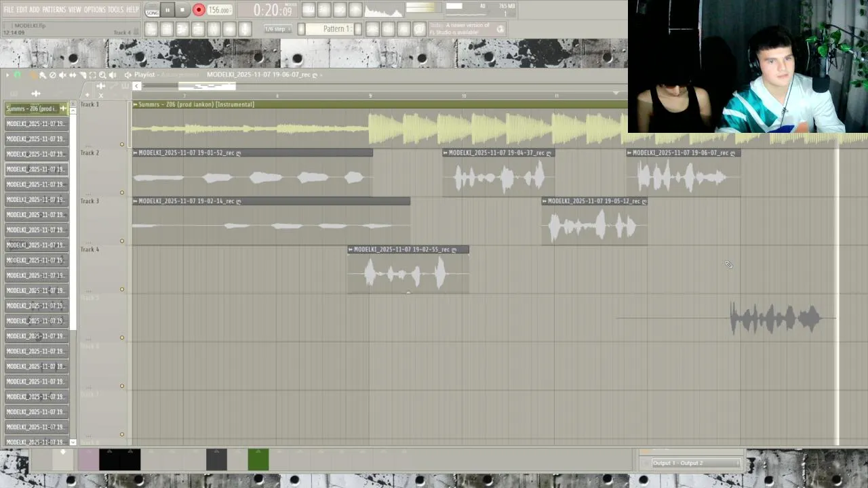Screen dimensions: 868x488
Task: Click the Output 1 - Output 2 selector
Action: tap(696, 463)
